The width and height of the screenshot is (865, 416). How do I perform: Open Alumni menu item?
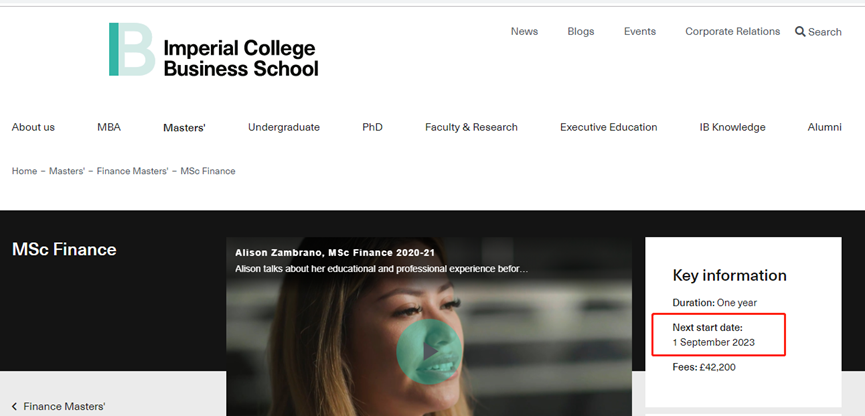(825, 127)
